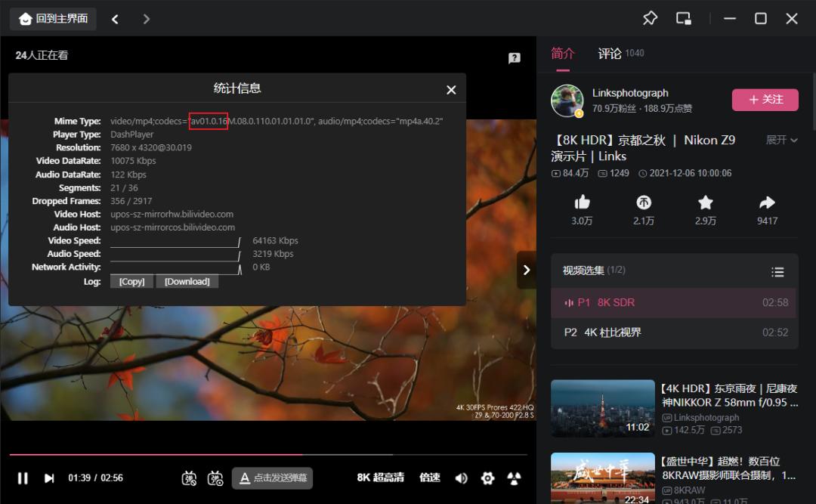Click the Video DataRate value 10075 Kbps
816x504 pixels.
[133, 161]
